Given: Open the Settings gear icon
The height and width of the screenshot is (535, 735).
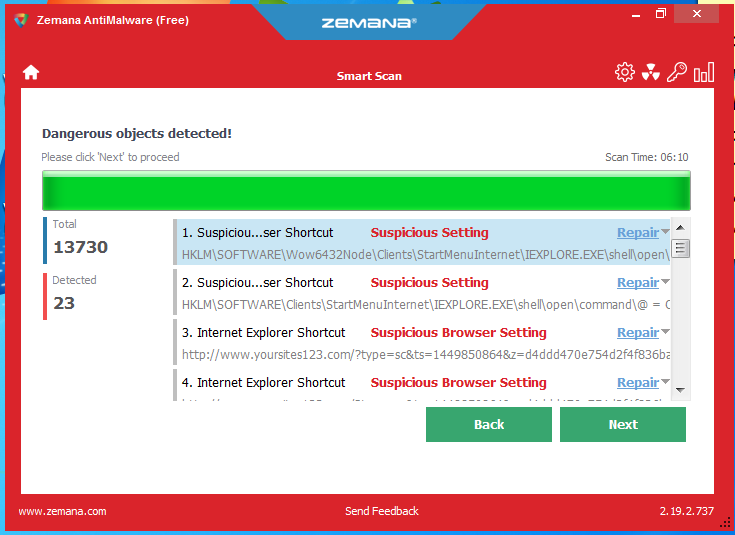Looking at the screenshot, I should 624,73.
